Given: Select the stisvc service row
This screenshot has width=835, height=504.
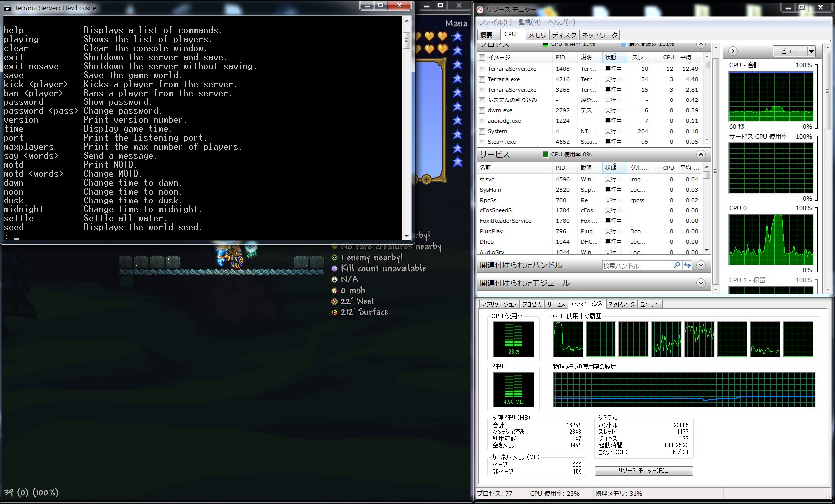Looking at the screenshot, I should click(x=590, y=179).
